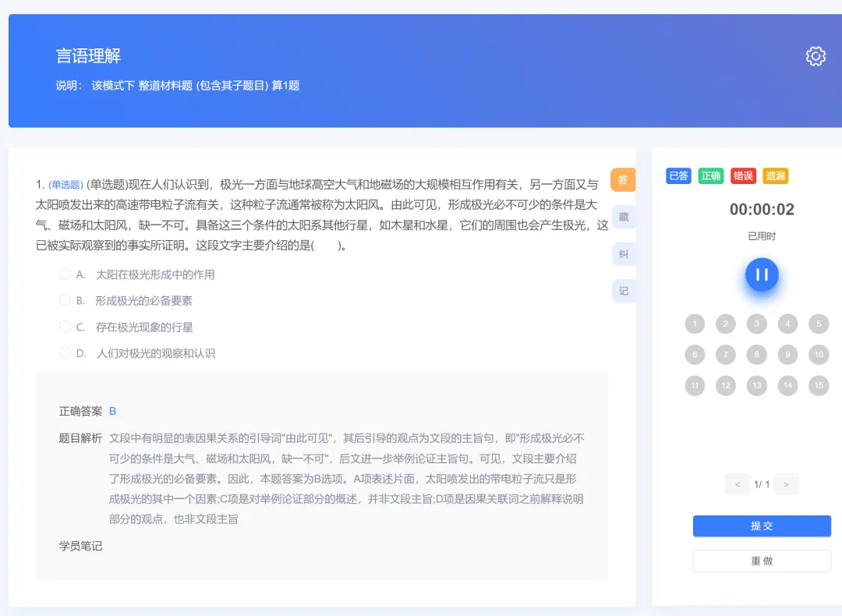Click the 已用时 label

point(762,236)
